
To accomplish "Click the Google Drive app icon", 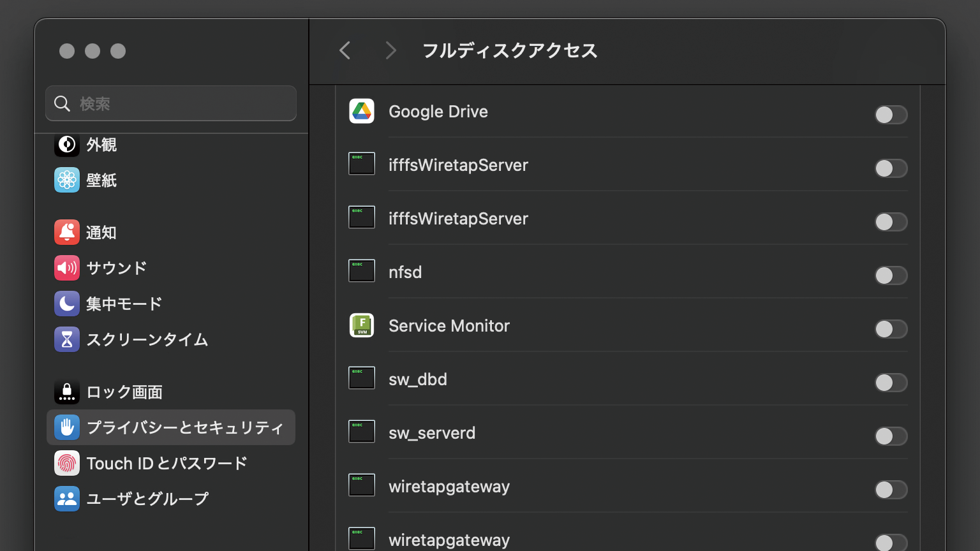I will (x=362, y=112).
